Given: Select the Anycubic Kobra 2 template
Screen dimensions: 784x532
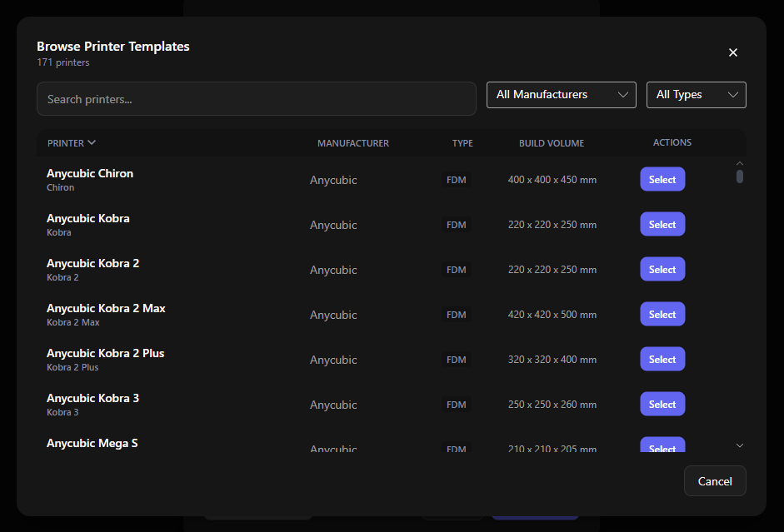Looking at the screenshot, I should 662,269.
